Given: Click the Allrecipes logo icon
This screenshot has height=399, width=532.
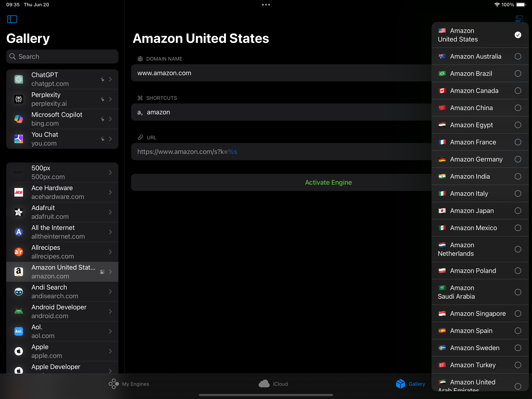Looking at the screenshot, I should coord(19,252).
